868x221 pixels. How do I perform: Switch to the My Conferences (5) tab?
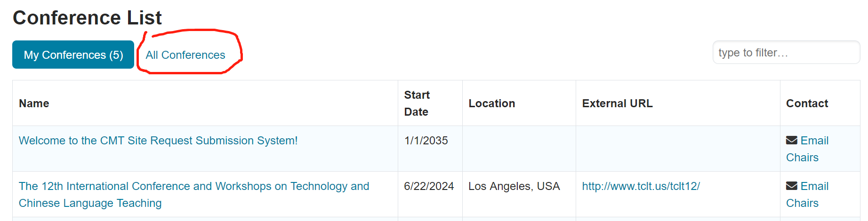[73, 55]
